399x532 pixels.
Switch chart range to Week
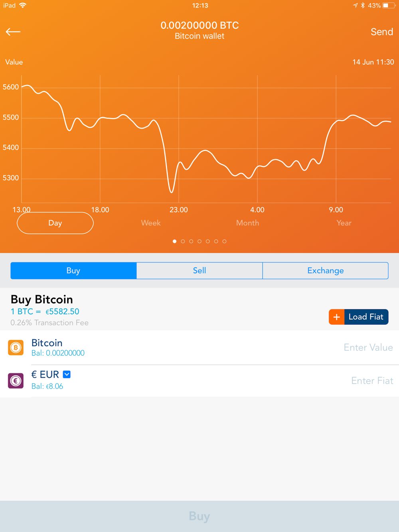pos(151,223)
